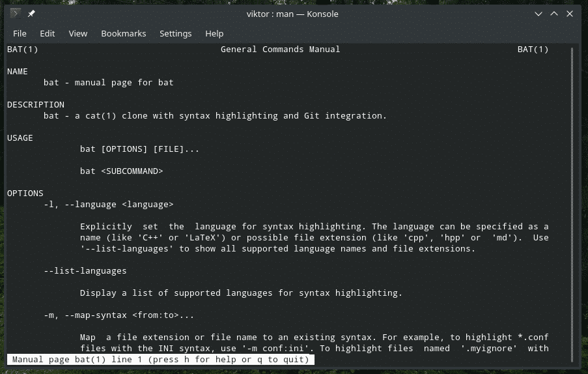Click the '-m, --map-syntax <from:to>...' option
The height and width of the screenshot is (374, 588).
coord(119,315)
